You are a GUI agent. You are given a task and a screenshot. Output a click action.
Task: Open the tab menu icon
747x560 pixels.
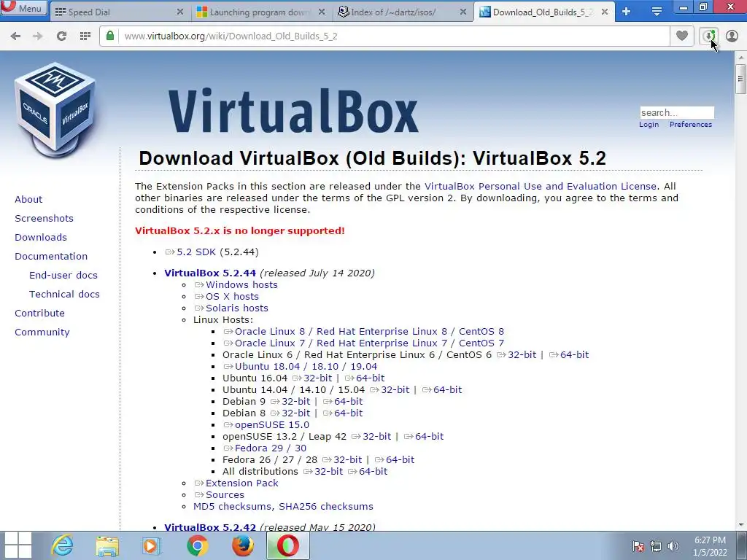pyautogui.click(x=657, y=12)
